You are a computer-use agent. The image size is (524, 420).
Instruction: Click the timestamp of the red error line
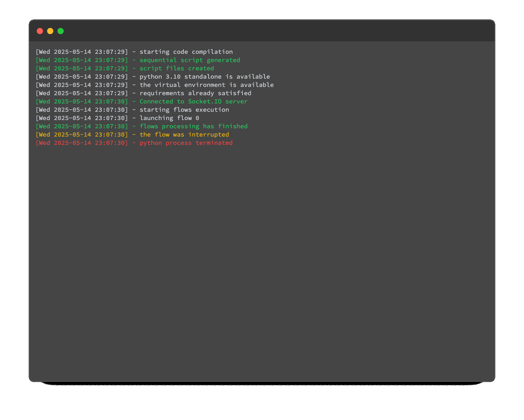[x=82, y=143]
